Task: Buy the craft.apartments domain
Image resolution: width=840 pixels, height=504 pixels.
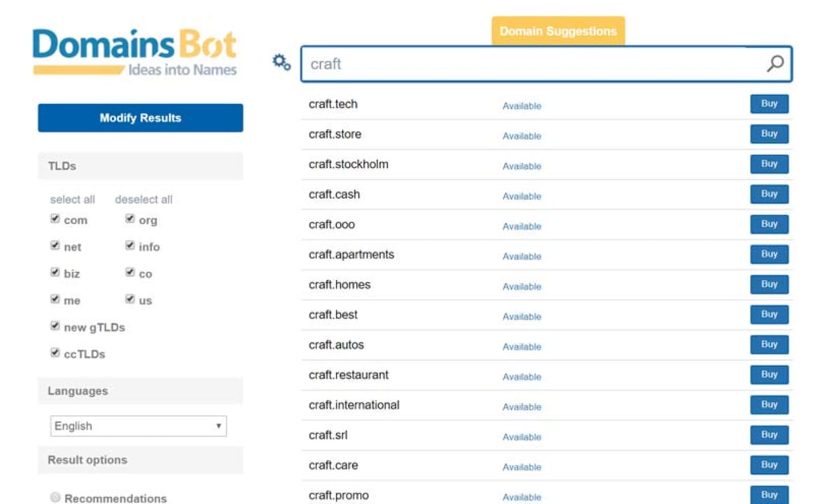Action: tap(769, 254)
